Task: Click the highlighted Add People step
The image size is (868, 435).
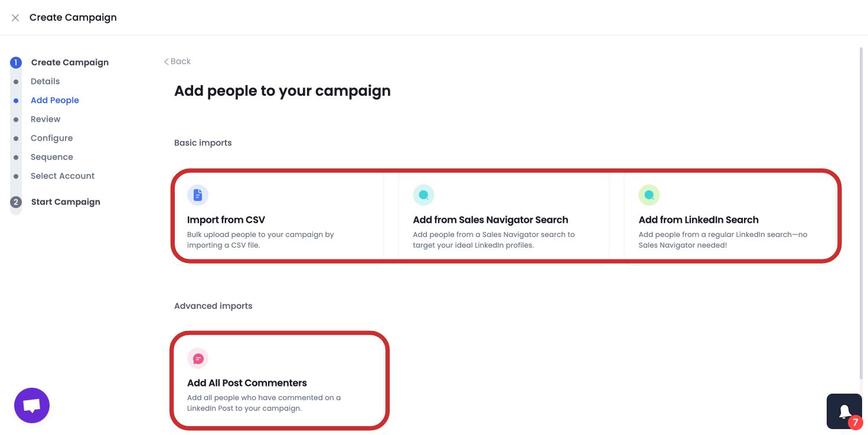Action: click(55, 100)
